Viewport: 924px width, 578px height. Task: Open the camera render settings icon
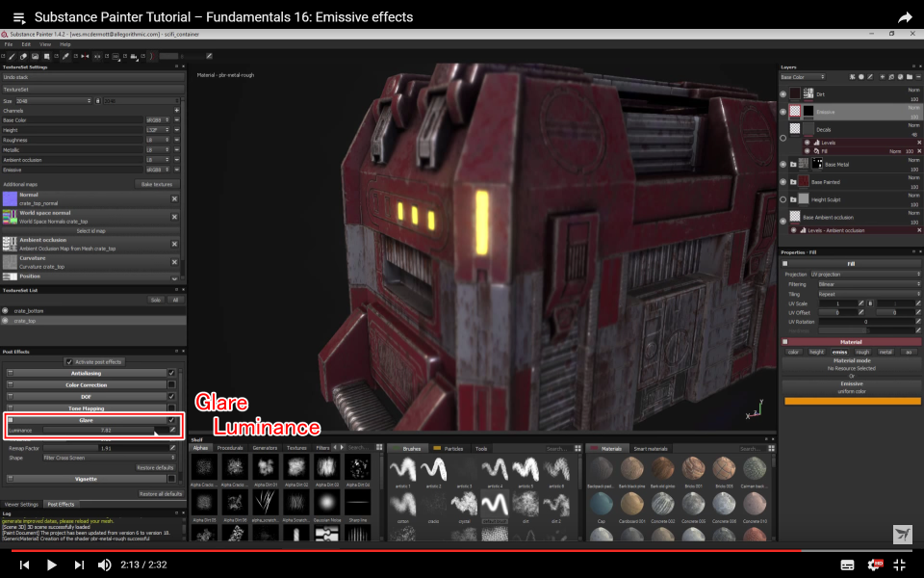(135, 57)
